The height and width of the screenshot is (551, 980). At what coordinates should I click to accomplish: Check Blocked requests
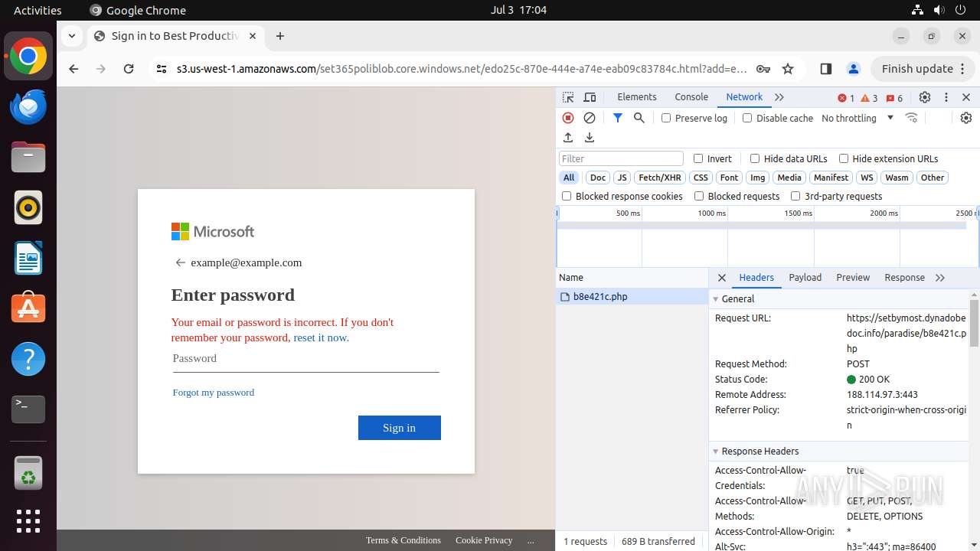tap(699, 196)
